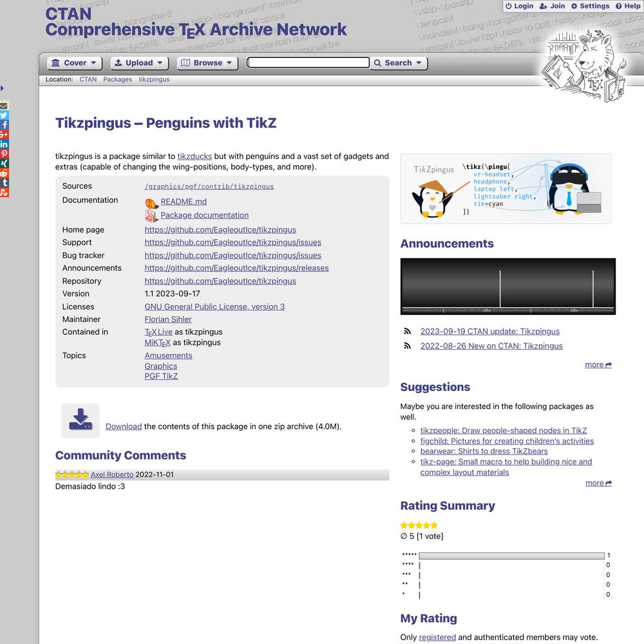
Task: Click the download archive icon
Action: (80, 421)
